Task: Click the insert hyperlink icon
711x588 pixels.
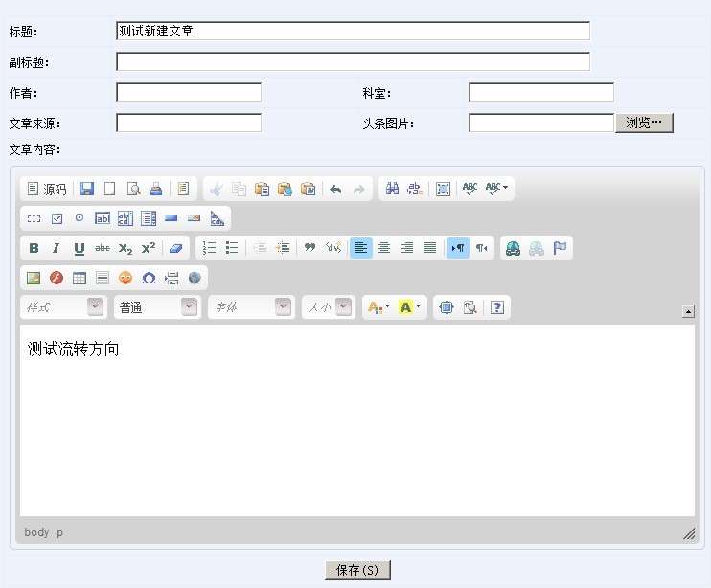Action: coord(513,248)
